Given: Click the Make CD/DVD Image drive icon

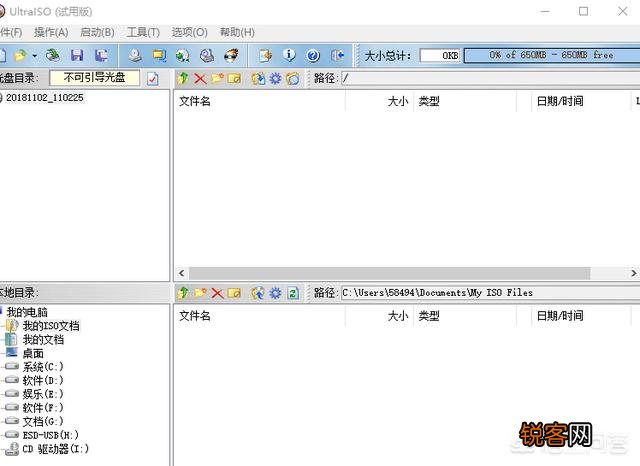Looking at the screenshot, I should click(x=135, y=55).
